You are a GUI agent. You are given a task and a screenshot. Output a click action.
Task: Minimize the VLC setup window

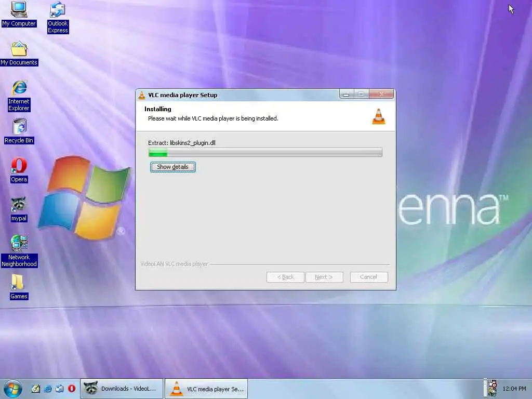pyautogui.click(x=347, y=95)
